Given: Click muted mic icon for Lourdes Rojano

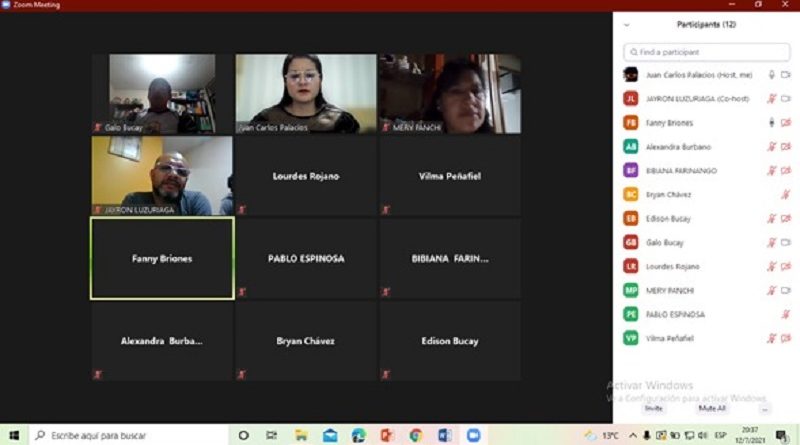Looking at the screenshot, I should click(771, 267).
